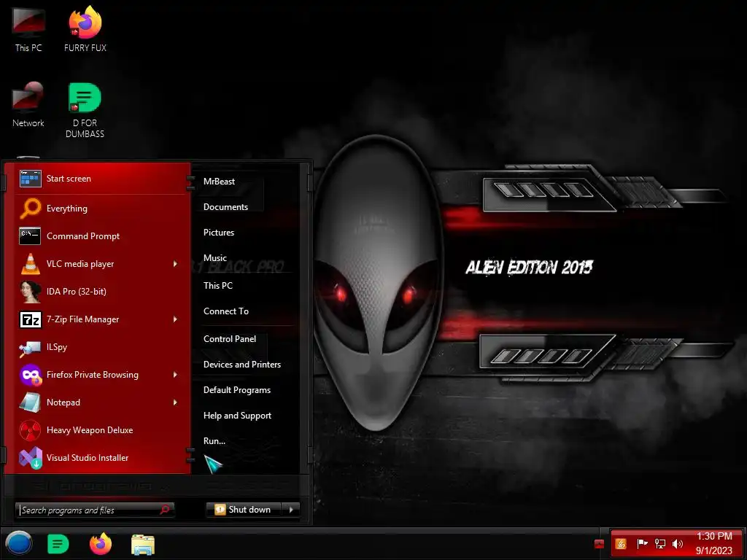Click the VLC traffic cone icon
This screenshot has width=747, height=560.
pos(31,263)
